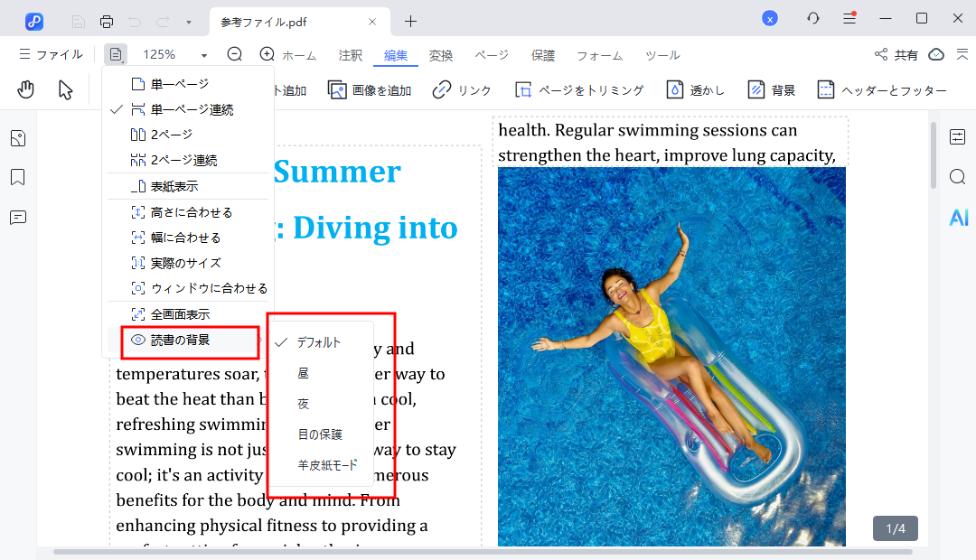The width and height of the screenshot is (976, 560).
Task: Click the 画像を追加 button
Action: coord(370,89)
